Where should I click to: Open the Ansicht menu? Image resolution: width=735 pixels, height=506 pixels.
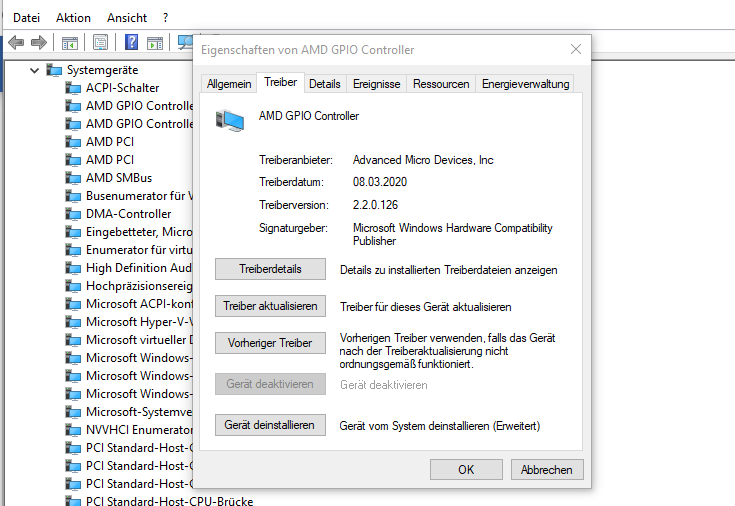(127, 18)
